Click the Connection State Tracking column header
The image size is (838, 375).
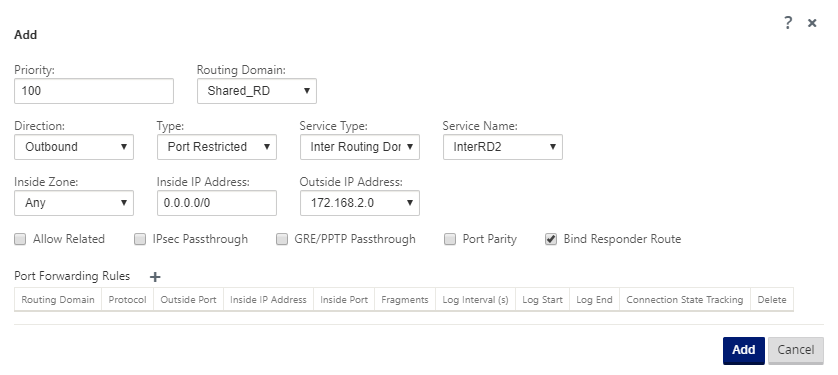tap(685, 300)
